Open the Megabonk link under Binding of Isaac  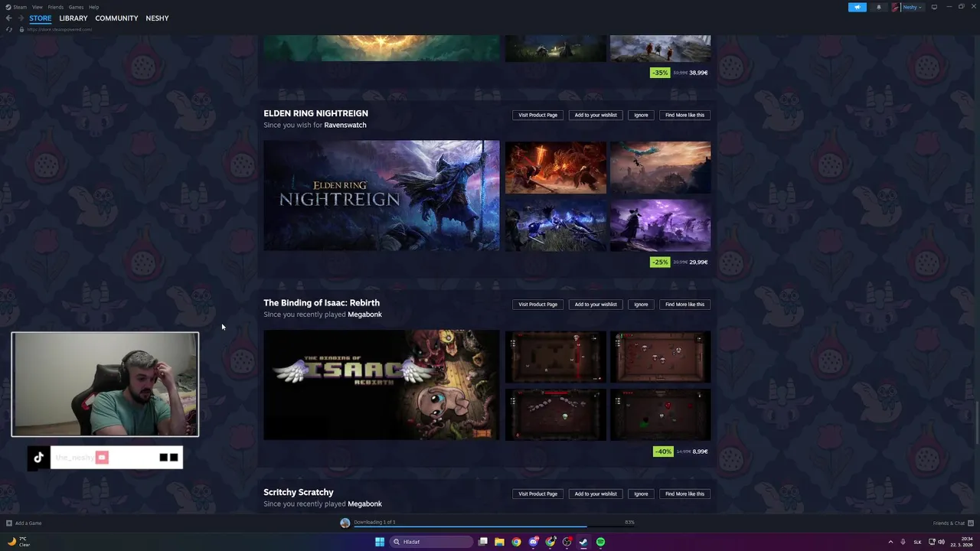point(364,315)
